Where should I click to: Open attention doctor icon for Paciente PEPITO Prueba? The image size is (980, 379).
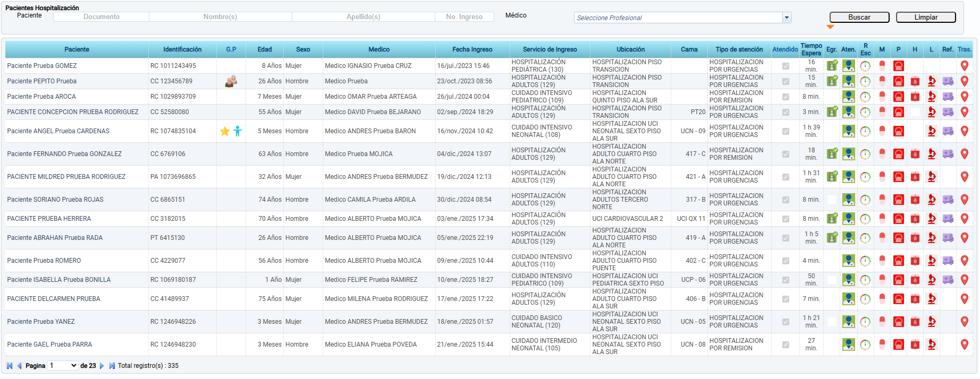tap(849, 81)
